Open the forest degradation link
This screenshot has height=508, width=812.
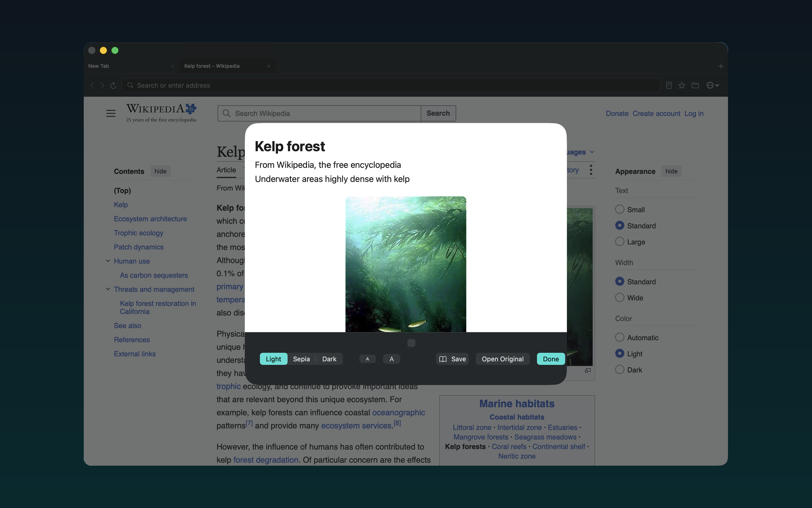(x=265, y=460)
